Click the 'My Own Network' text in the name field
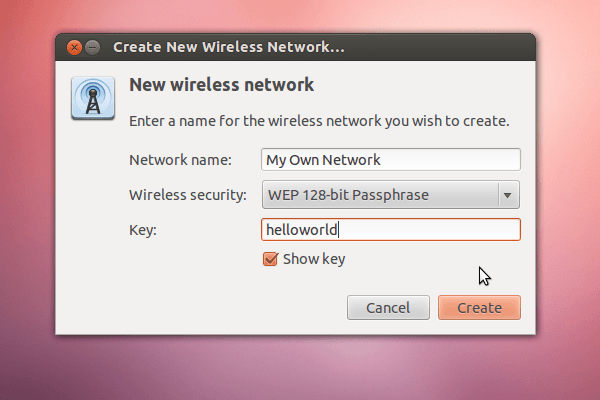Viewport: 600px width, 400px height. [323, 160]
